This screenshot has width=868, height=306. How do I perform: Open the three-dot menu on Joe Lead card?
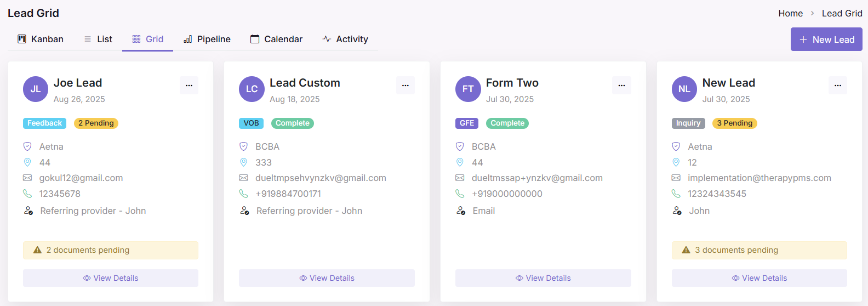(189, 86)
